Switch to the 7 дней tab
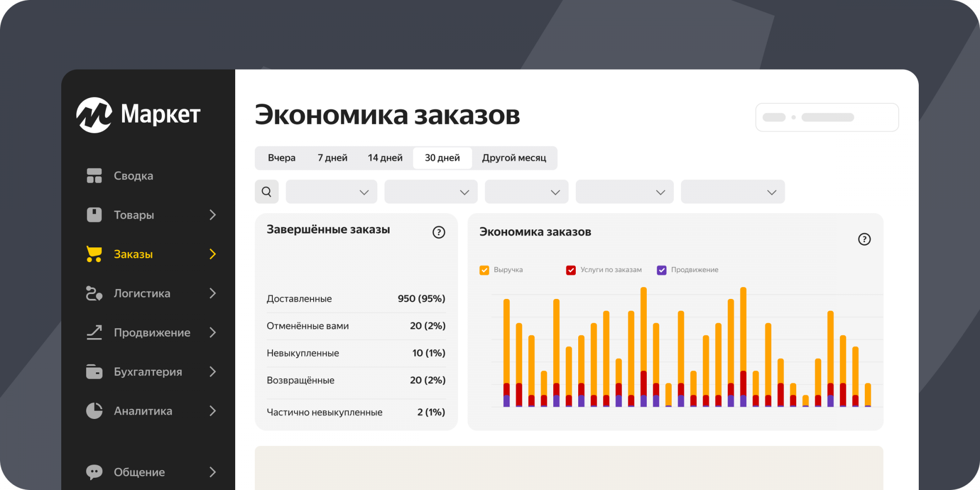 tap(332, 158)
